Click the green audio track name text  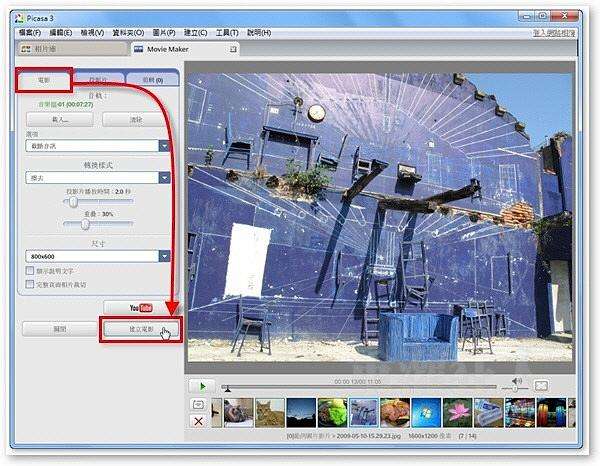pos(65,104)
